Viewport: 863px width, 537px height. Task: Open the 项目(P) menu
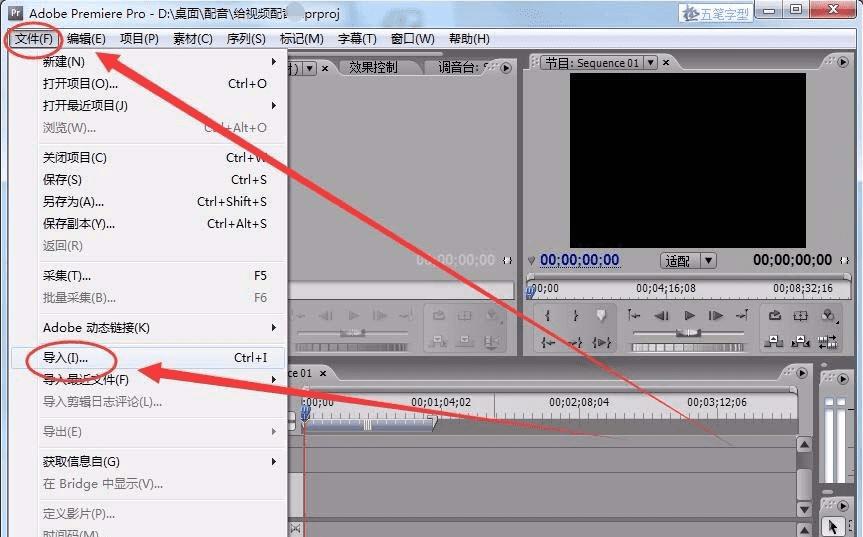coord(139,39)
